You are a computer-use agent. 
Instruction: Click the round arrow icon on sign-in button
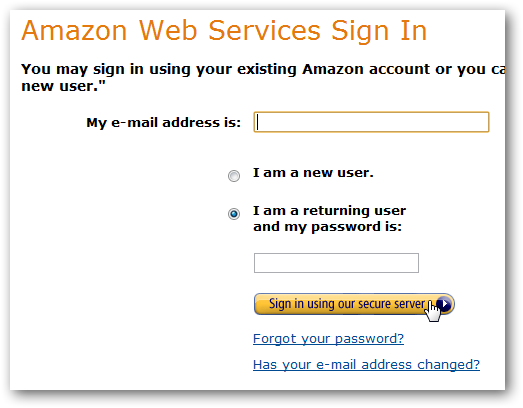444,304
